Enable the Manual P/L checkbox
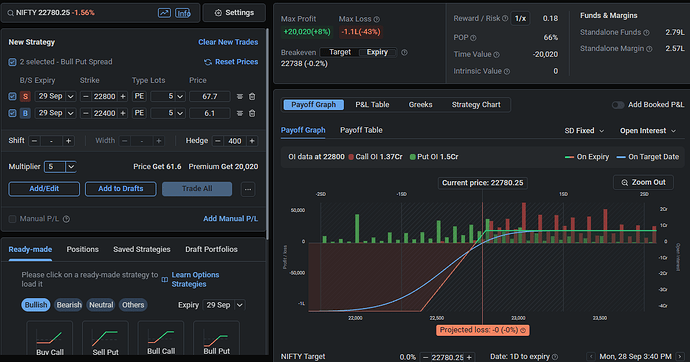 coord(12,219)
